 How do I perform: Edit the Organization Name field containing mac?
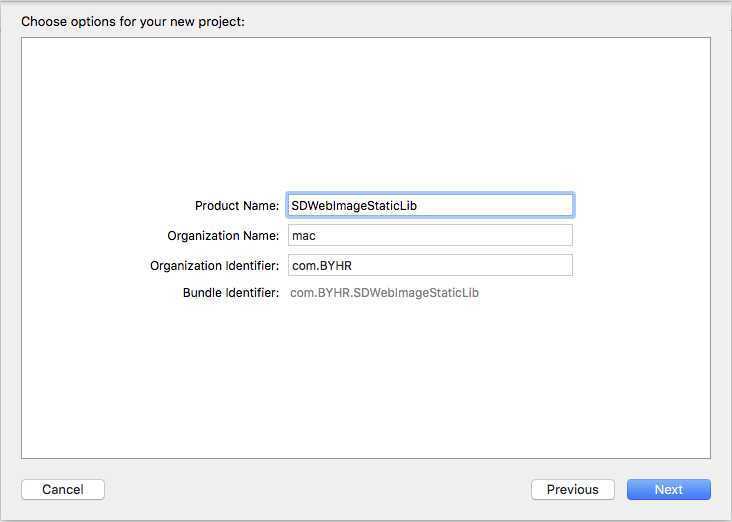coord(430,235)
